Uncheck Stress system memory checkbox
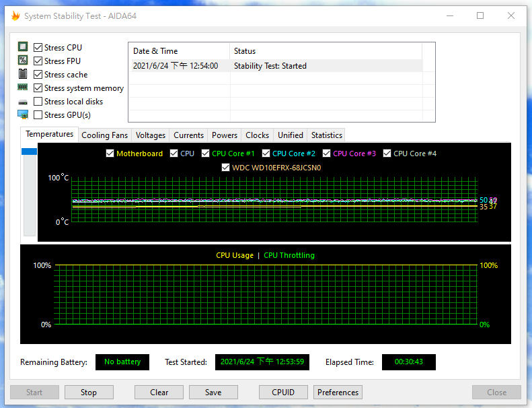Viewport: 532px width, 408px height. coord(38,88)
